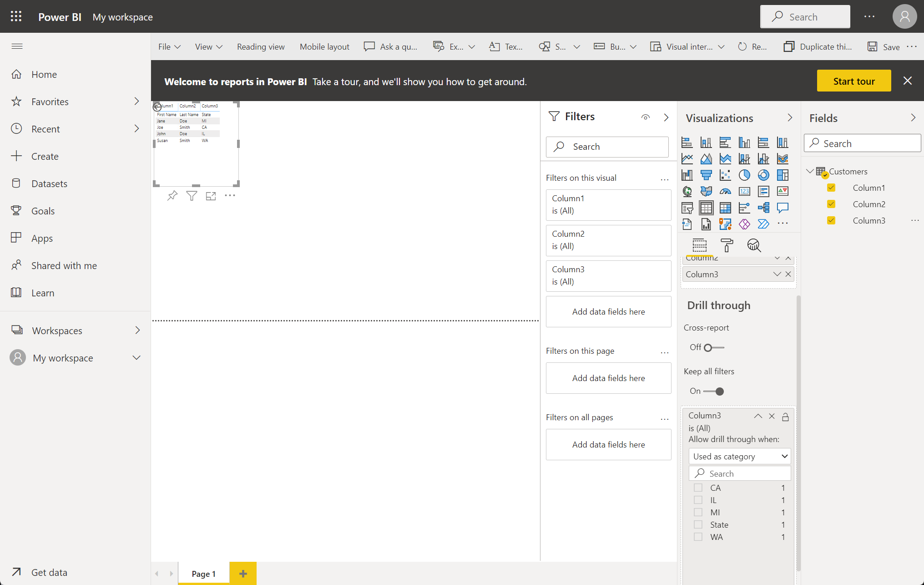Choose the funnel chart visualization icon
Screen dimensions: 924x585
pos(706,175)
